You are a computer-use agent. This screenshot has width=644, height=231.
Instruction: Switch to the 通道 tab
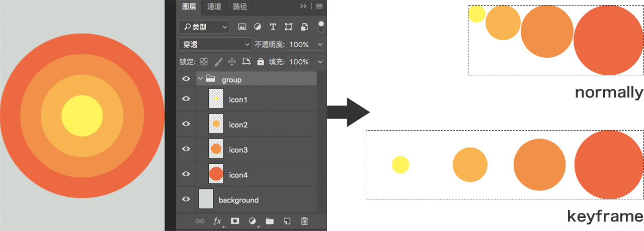(214, 7)
